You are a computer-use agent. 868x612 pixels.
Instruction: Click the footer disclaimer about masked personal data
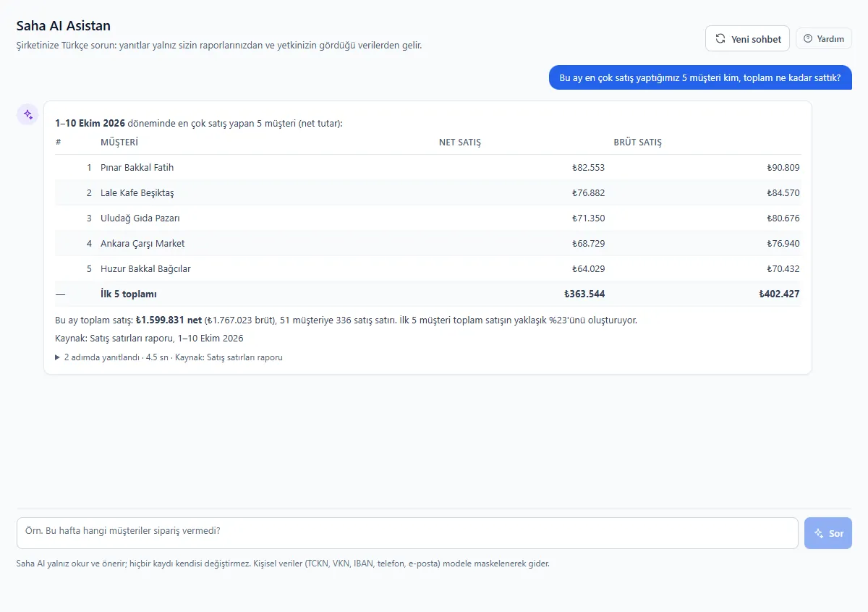point(283,564)
